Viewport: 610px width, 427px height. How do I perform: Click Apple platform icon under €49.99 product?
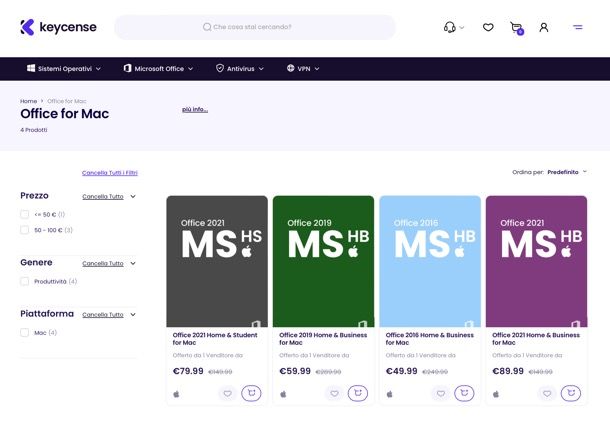389,394
